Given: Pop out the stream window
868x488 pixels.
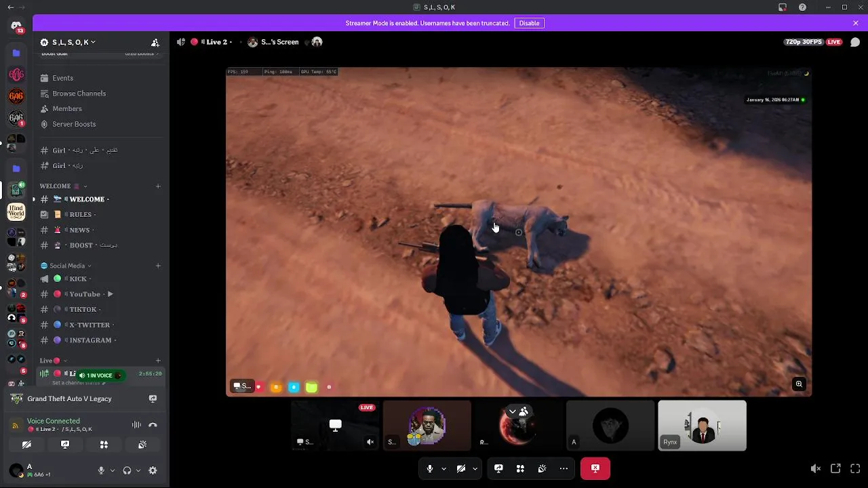Looking at the screenshot, I should 835,468.
